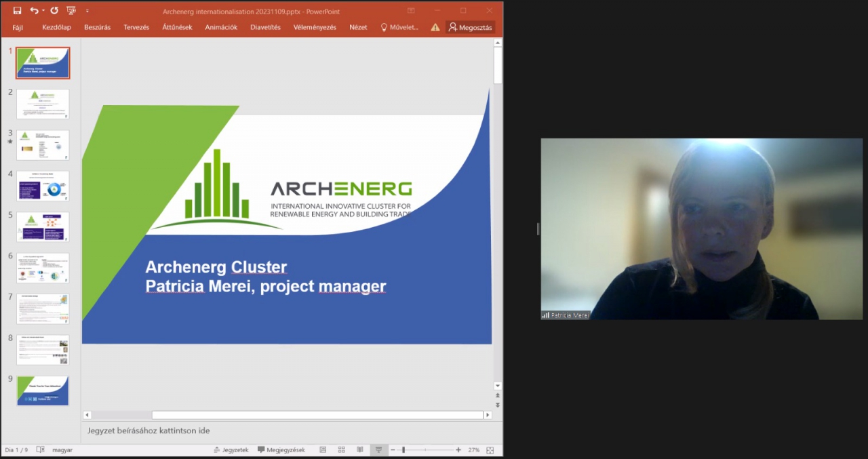Select the Nézet ribbon tab
Screen dimensions: 868x459
(358, 28)
